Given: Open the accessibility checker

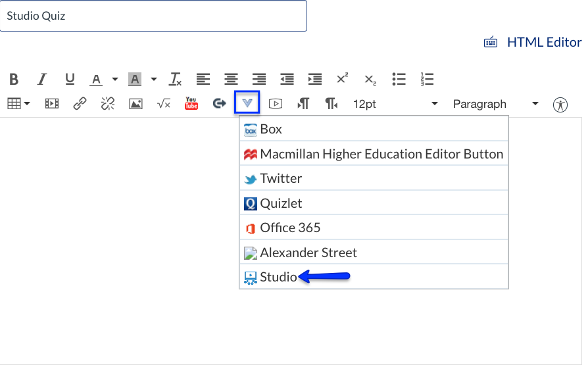Looking at the screenshot, I should pyautogui.click(x=560, y=105).
